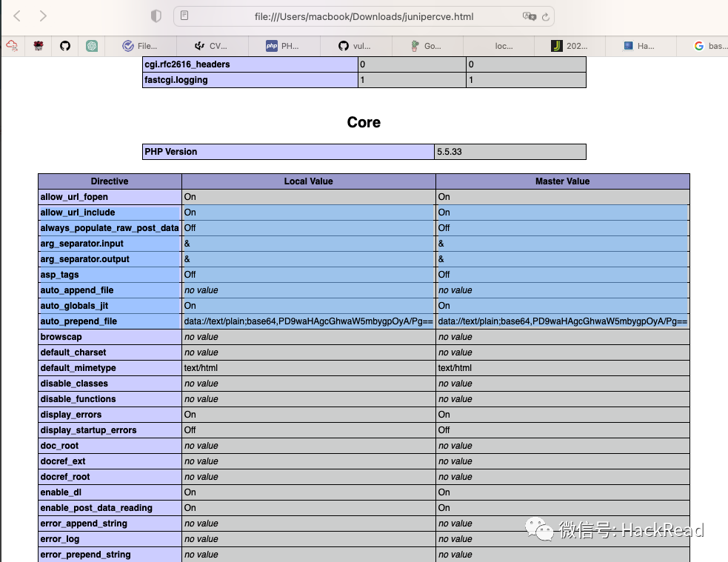Go forward with the browser forward arrow
This screenshot has width=728, height=562.
pyautogui.click(x=43, y=16)
